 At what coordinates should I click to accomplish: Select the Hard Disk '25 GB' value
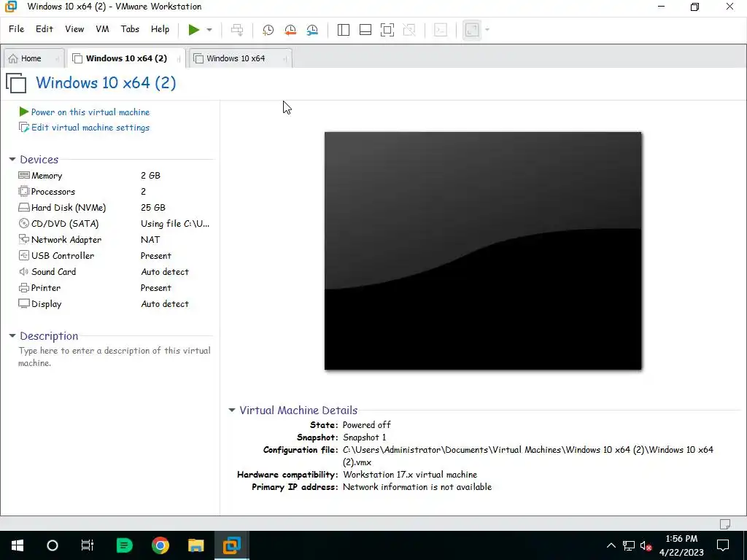[153, 208]
